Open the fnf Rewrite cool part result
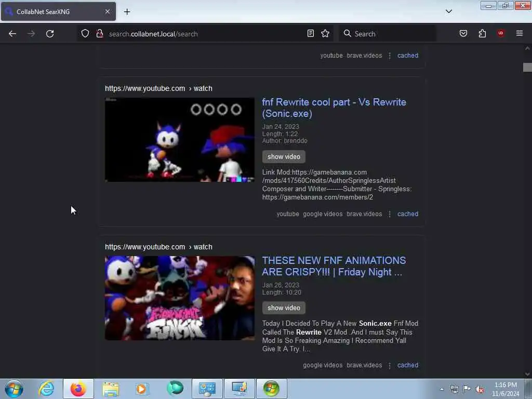This screenshot has width=532, height=399. [x=334, y=108]
